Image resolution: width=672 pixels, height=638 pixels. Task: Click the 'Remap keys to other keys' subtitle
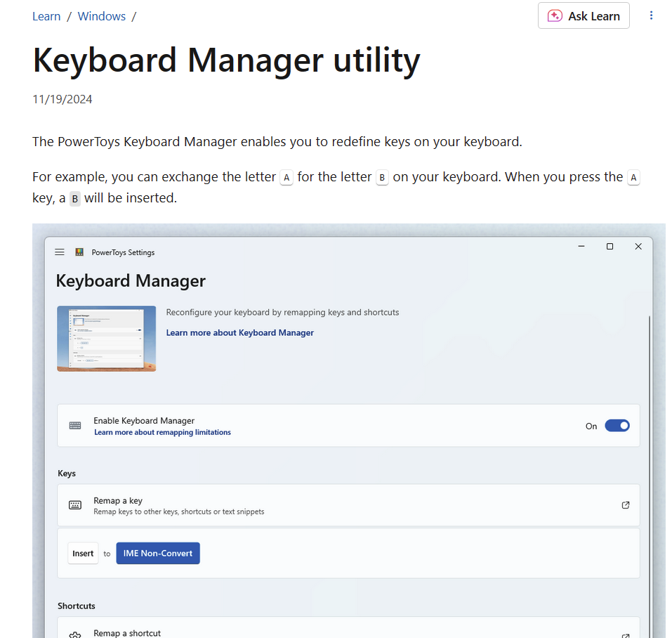[179, 512]
